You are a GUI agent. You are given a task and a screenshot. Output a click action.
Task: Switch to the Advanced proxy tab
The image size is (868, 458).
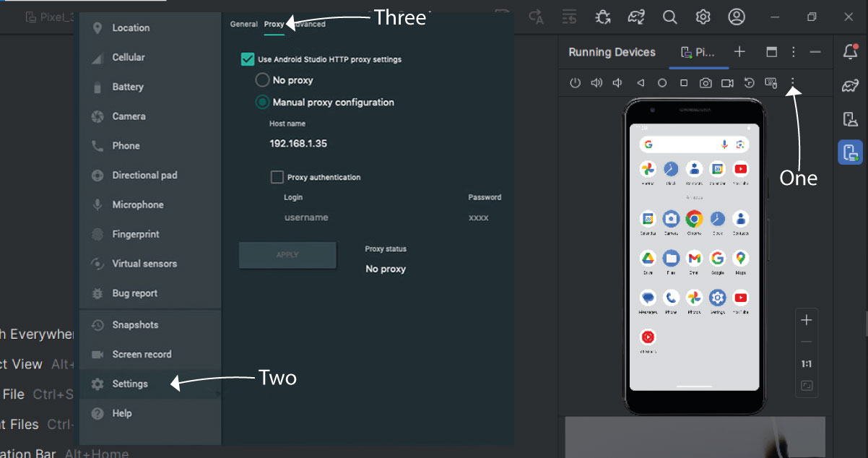pyautogui.click(x=308, y=24)
